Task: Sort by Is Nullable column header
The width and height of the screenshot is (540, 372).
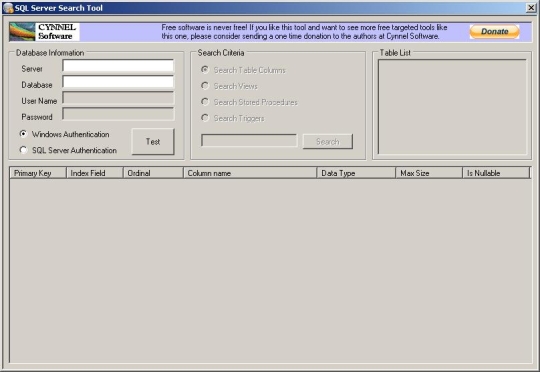Action: coord(496,173)
